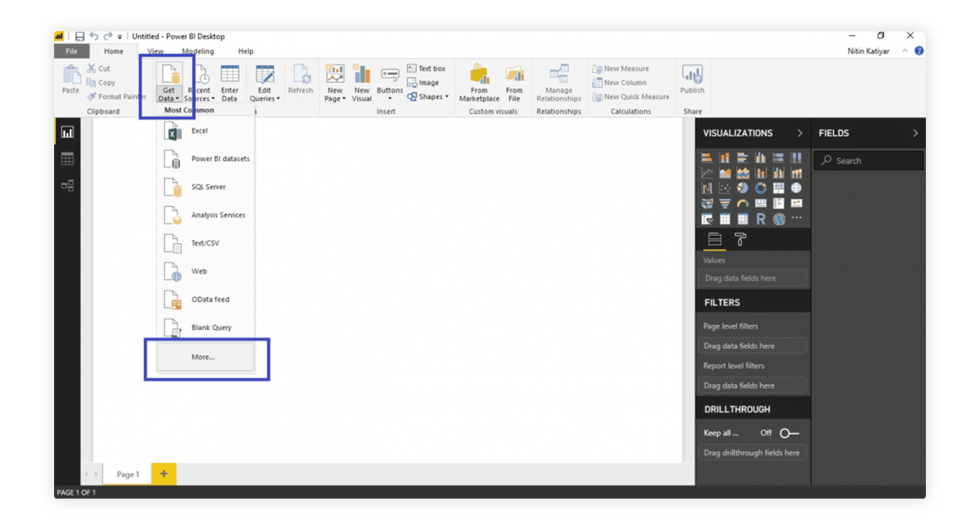Click the Publish button
Viewport: 980px width, 531px height.
point(692,80)
